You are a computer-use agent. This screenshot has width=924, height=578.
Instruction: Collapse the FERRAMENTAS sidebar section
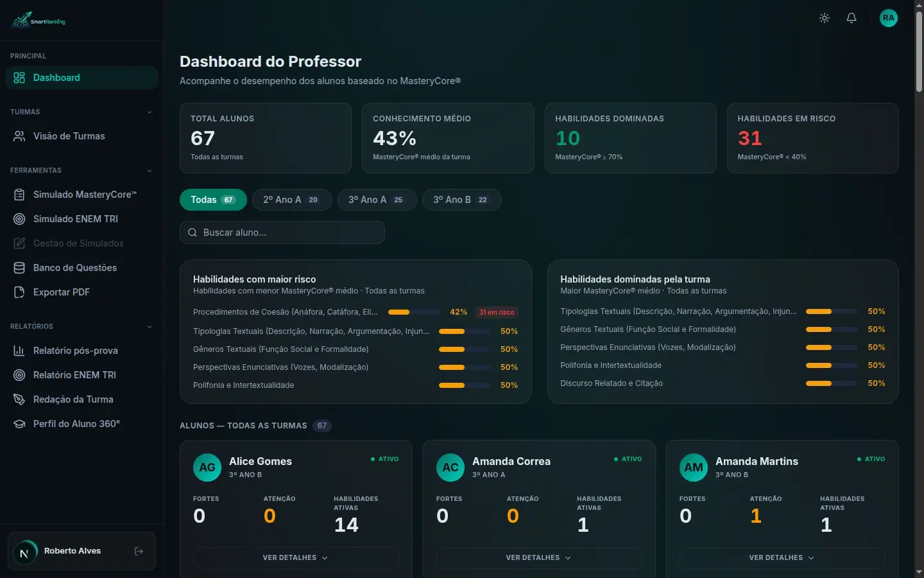[x=150, y=170]
